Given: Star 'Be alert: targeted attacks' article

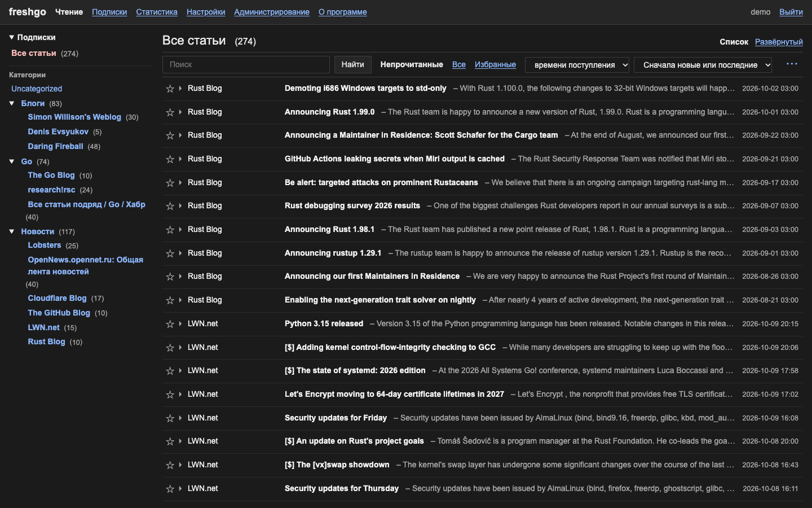Looking at the screenshot, I should [170, 183].
